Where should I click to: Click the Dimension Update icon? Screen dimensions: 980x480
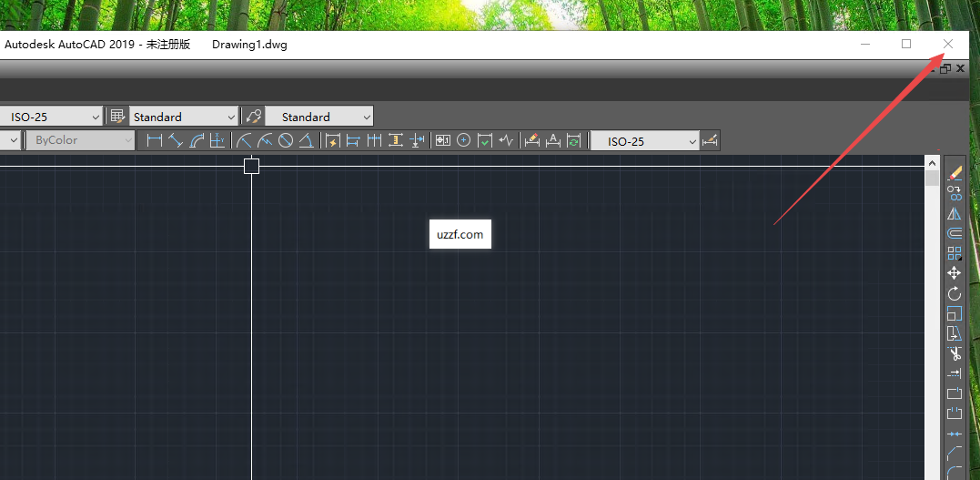click(573, 140)
